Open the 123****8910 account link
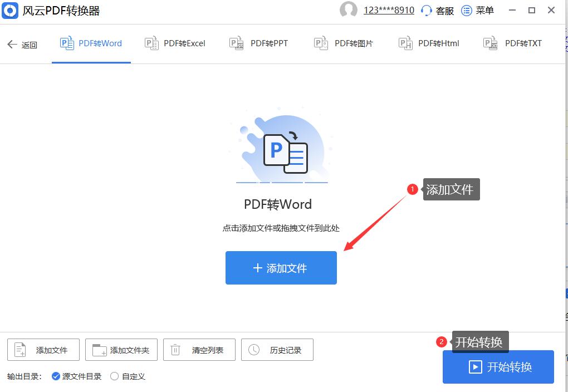 (387, 10)
